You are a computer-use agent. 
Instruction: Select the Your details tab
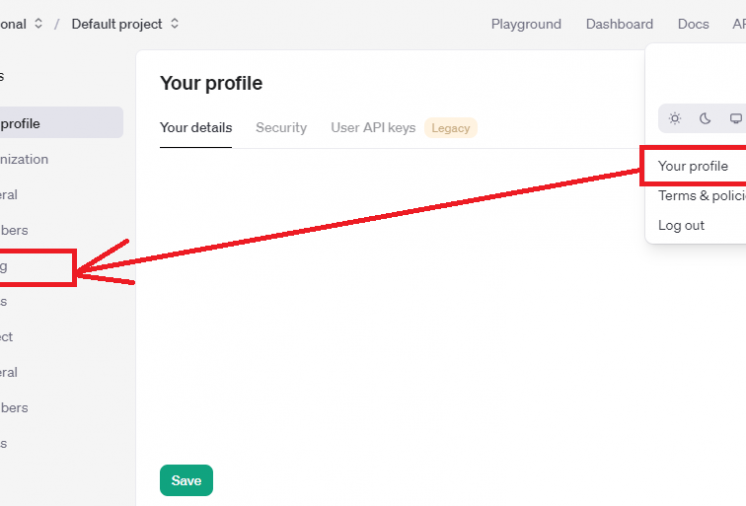tap(196, 128)
